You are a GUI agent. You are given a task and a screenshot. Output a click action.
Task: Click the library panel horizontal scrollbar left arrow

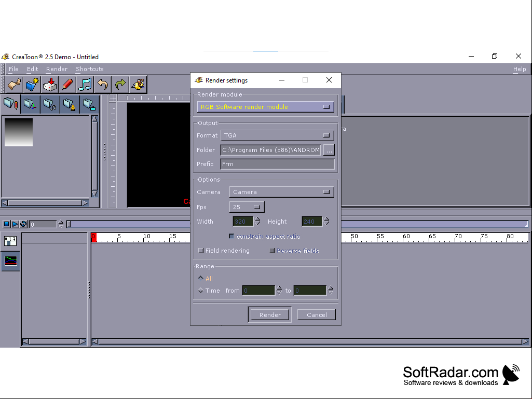pyautogui.click(x=5, y=203)
